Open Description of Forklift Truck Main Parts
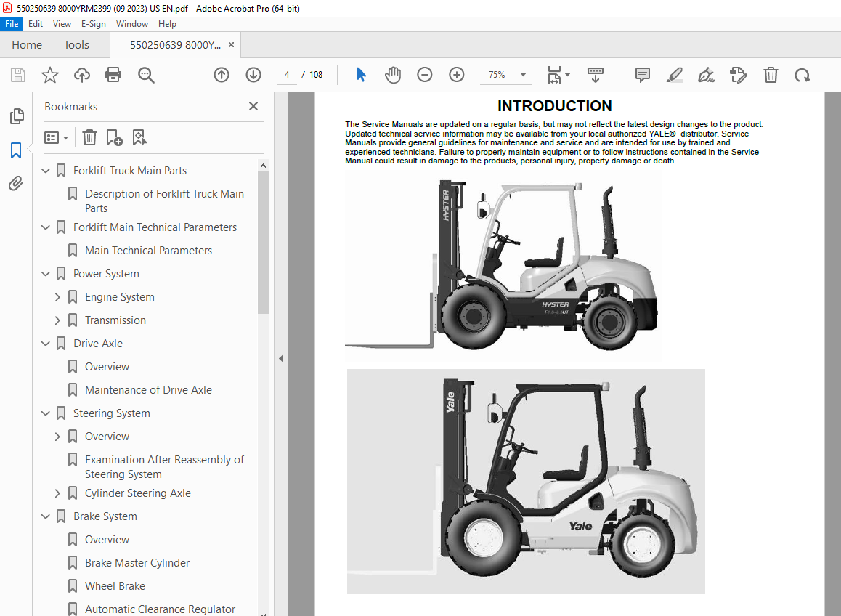 pos(164,201)
